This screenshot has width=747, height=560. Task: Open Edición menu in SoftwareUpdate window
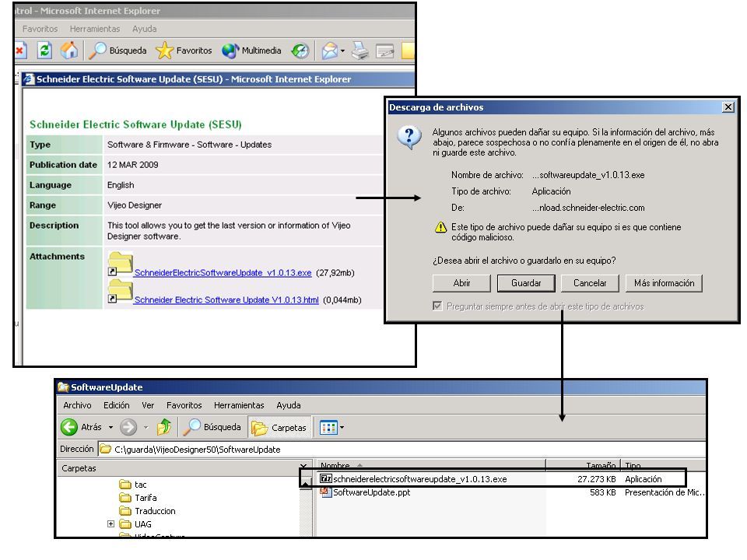click(x=116, y=405)
